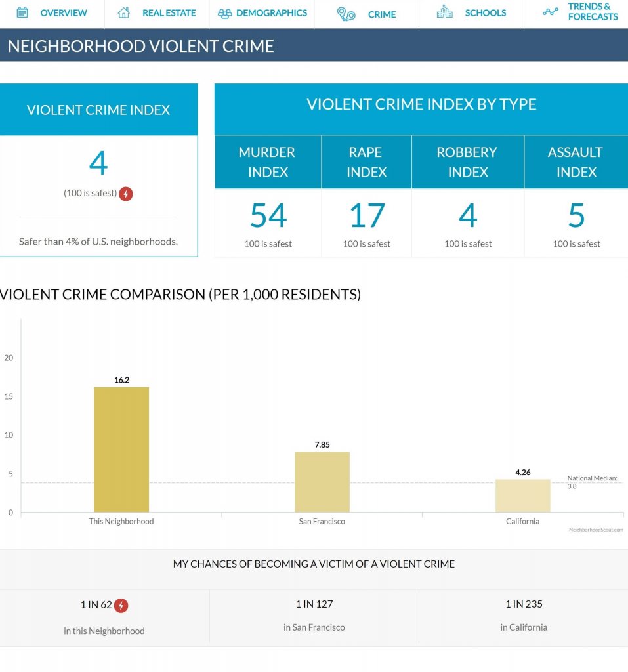Screen dimensions: 628x672
Task: Click the Overview clipboard icon
Action: coord(22,12)
